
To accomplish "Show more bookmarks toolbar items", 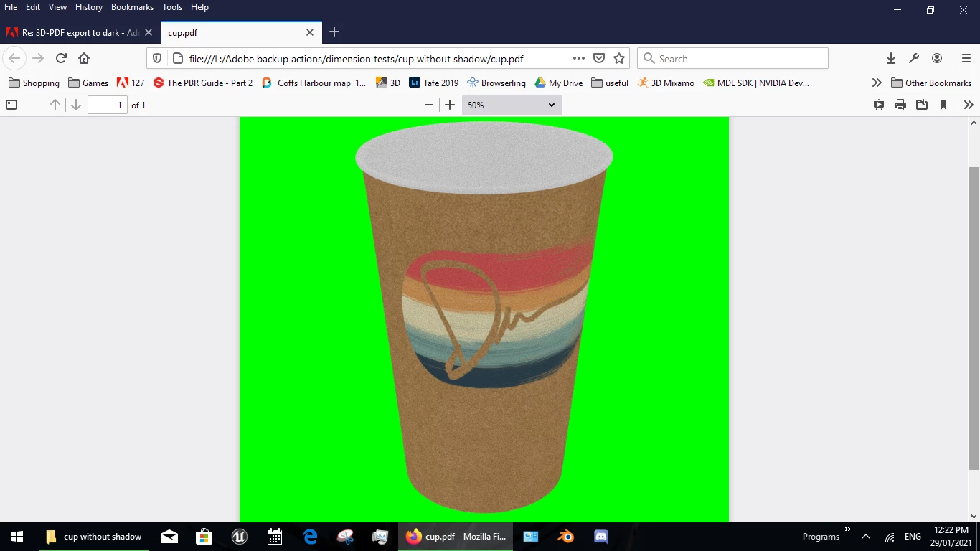I will pyautogui.click(x=877, y=83).
